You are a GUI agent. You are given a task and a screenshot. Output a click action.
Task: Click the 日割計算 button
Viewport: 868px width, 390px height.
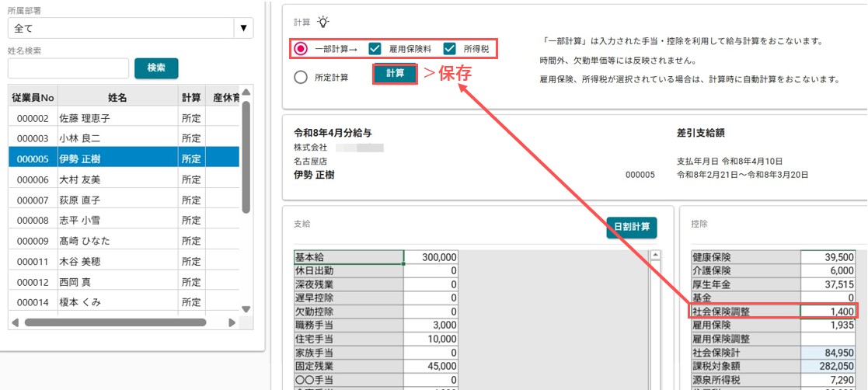[x=632, y=228]
